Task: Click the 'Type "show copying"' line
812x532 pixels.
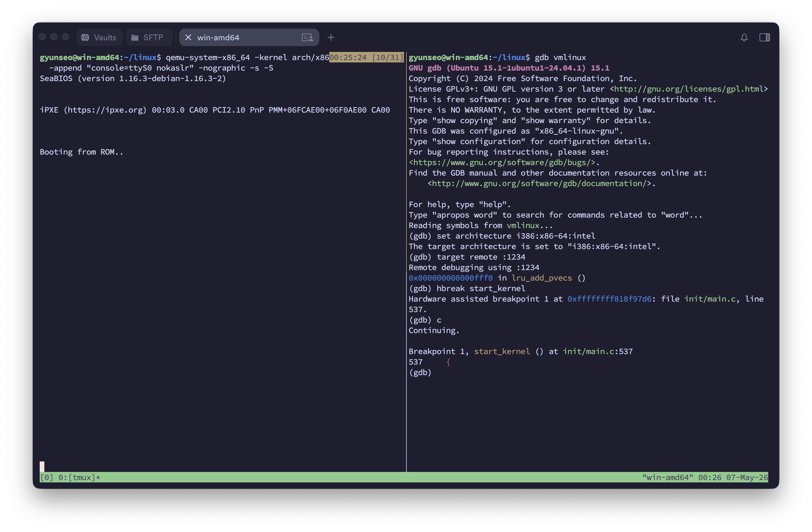Action: [530, 121]
